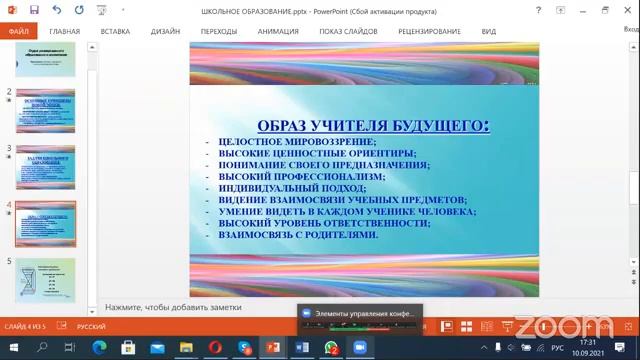Viewport: 640px width, 360px height.
Task: Select slide 3 thumbnail
Action: (45, 167)
